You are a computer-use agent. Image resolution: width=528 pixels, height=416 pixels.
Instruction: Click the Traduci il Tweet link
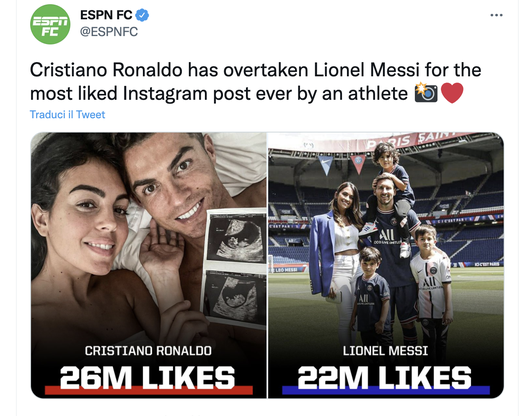(67, 115)
